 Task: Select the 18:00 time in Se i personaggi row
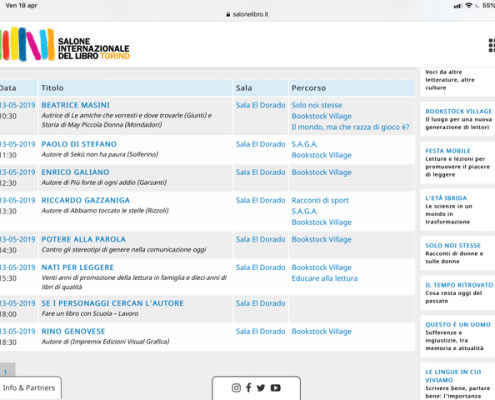[x=8, y=314]
